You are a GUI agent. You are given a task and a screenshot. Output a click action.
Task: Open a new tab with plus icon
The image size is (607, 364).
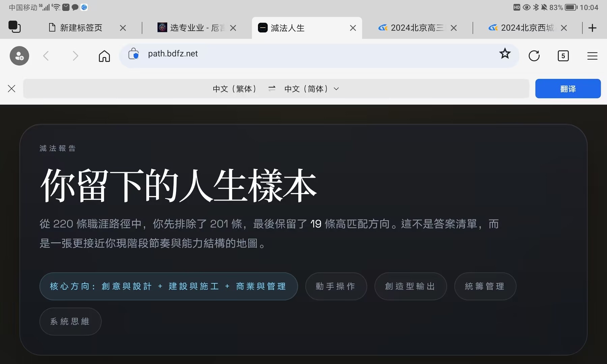[x=592, y=28]
